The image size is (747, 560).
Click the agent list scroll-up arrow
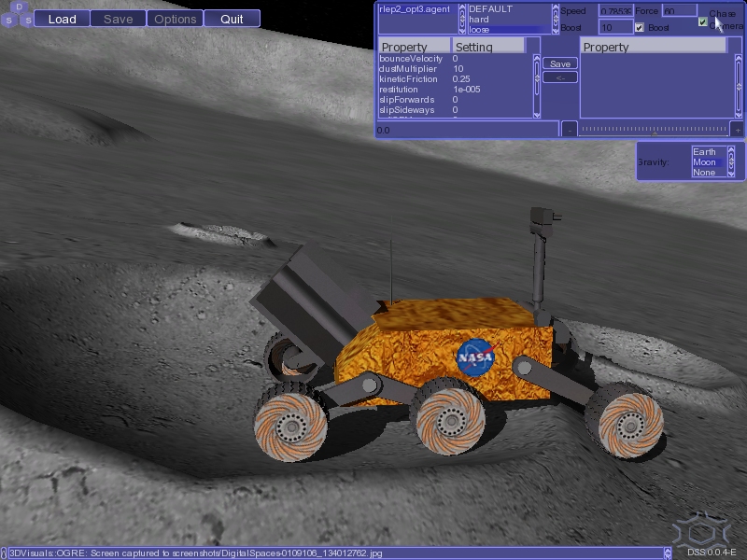pyautogui.click(x=462, y=8)
